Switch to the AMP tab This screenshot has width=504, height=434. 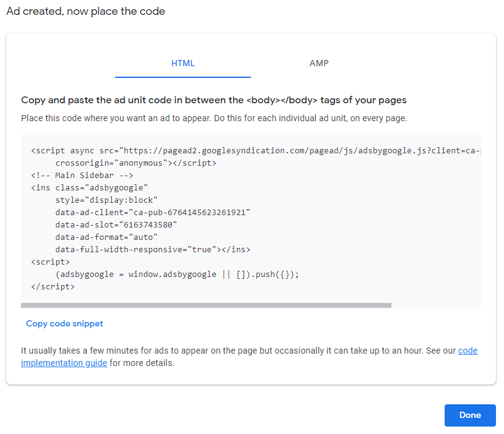coord(319,63)
